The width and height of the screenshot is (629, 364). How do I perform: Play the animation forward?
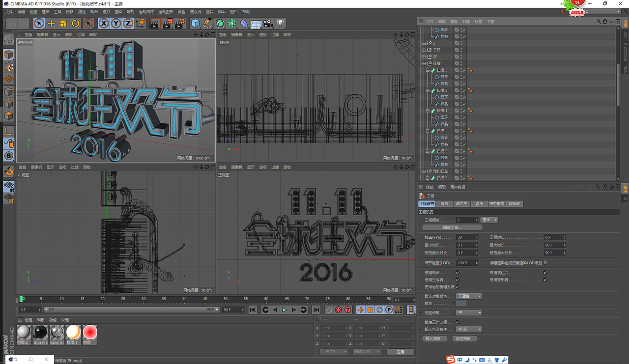[x=284, y=310]
